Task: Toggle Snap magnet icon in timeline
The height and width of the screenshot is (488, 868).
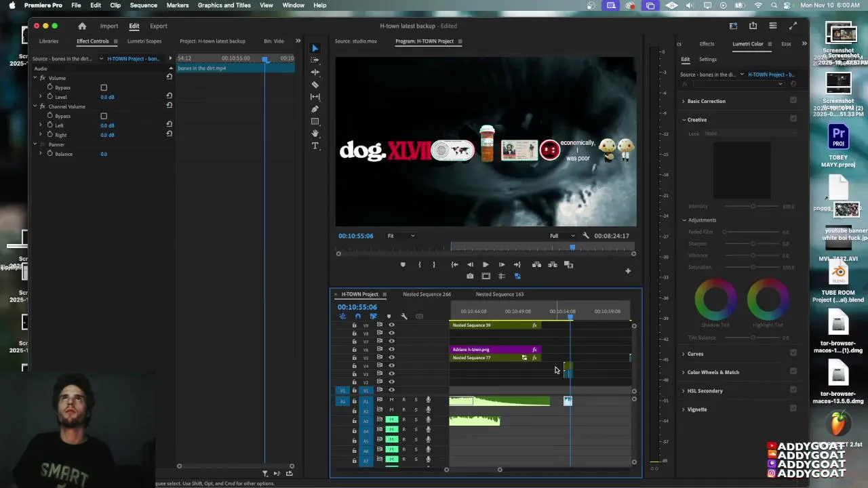Action: pos(357,317)
